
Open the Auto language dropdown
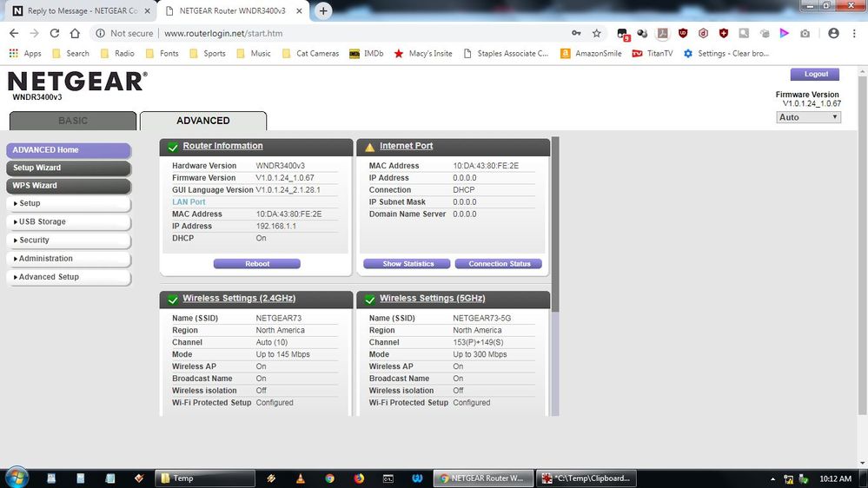(x=808, y=117)
